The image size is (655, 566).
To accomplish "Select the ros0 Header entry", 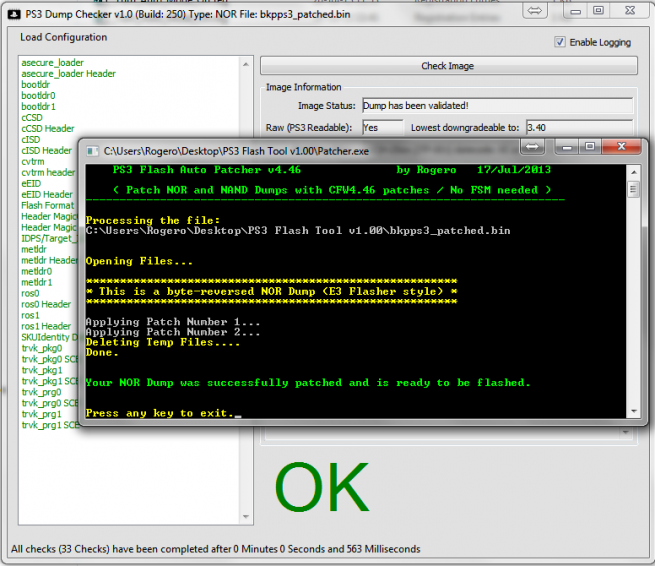I will (46, 304).
